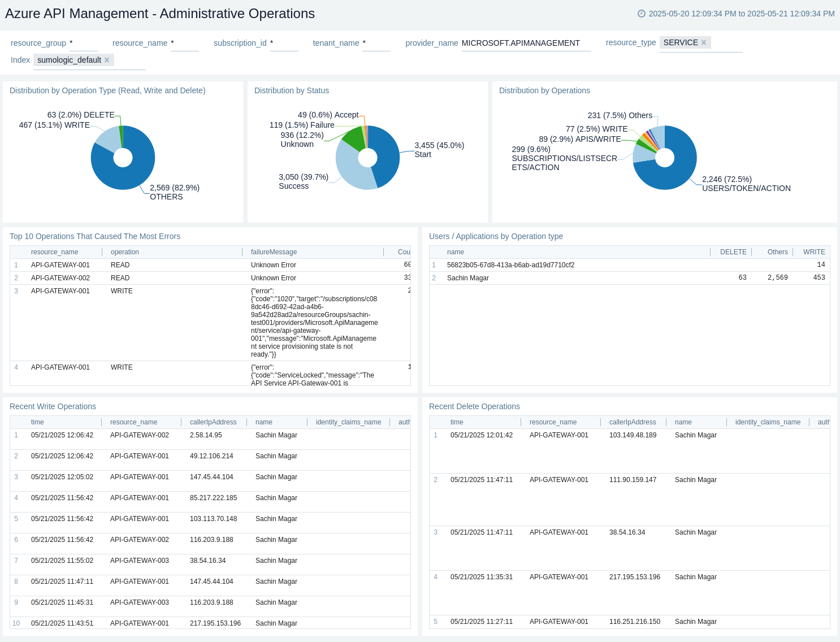Screen dimensions: 840x642
Task: Select Sachin Magar in Users table
Action: point(468,278)
